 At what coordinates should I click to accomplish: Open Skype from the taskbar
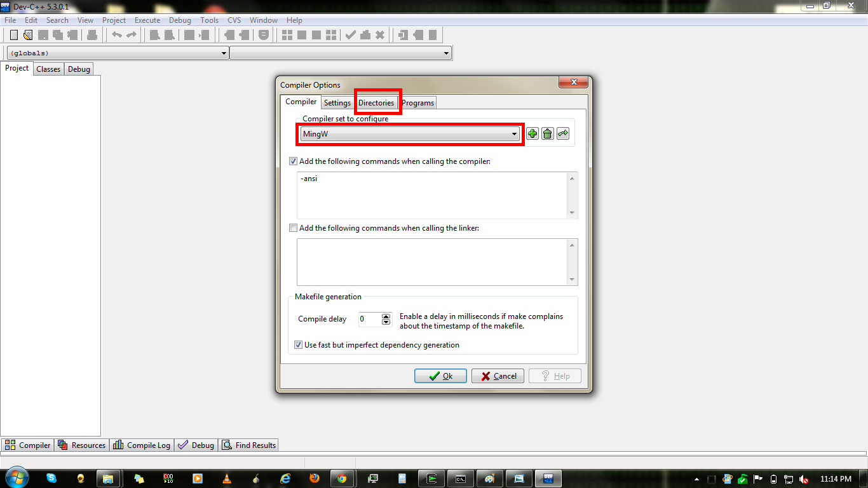pos(51,478)
